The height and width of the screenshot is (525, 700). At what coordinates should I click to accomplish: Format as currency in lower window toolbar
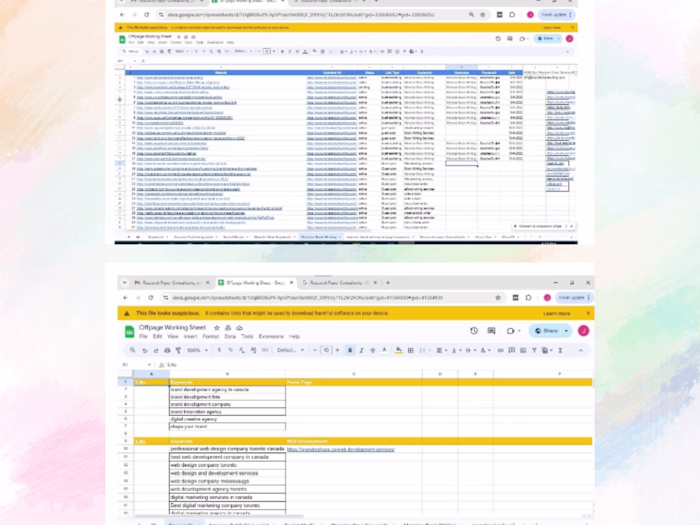[x=219, y=350]
